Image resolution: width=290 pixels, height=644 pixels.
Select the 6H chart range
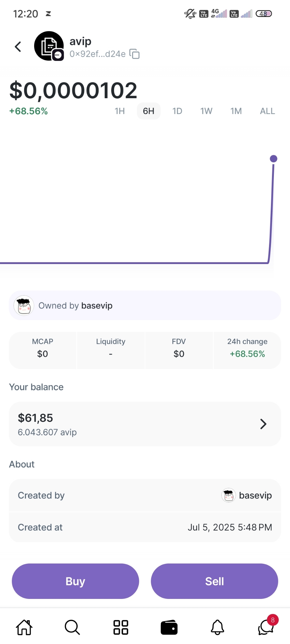tap(149, 111)
